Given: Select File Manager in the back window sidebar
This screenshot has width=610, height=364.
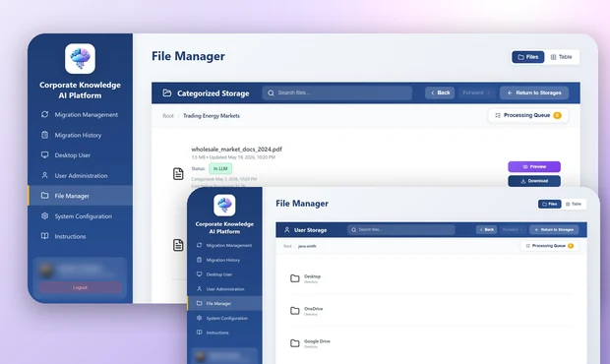Looking at the screenshot, I should 80,196.
